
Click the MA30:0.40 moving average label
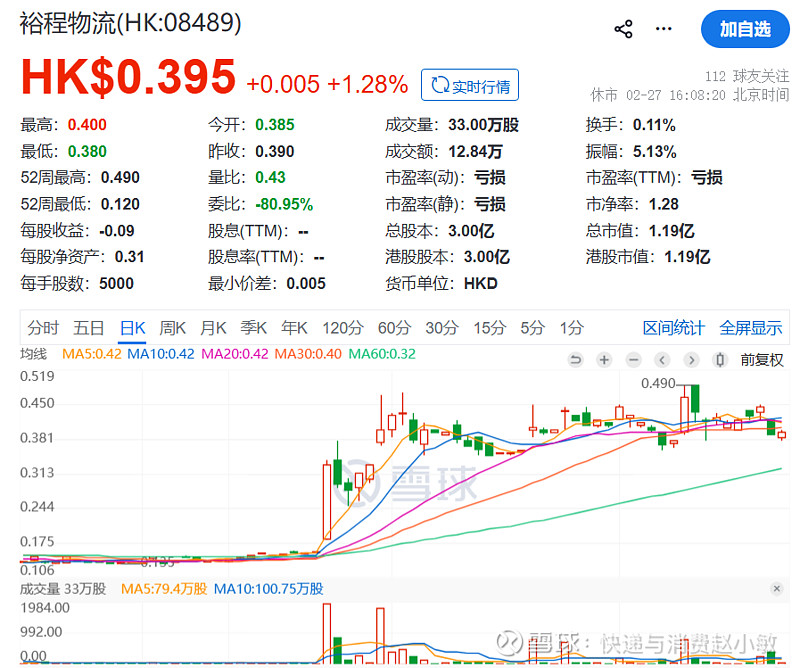coord(308,354)
